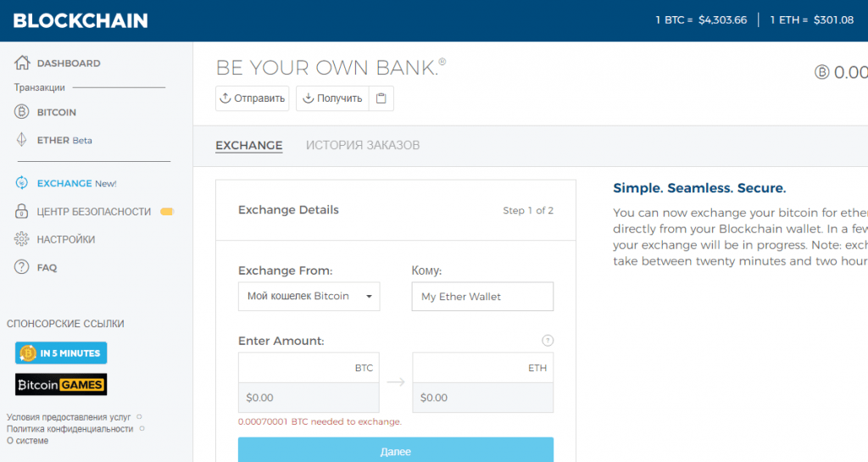This screenshot has height=462, width=868.
Task: Click the Bitcoin circle icon in sidebar
Action: point(22,112)
